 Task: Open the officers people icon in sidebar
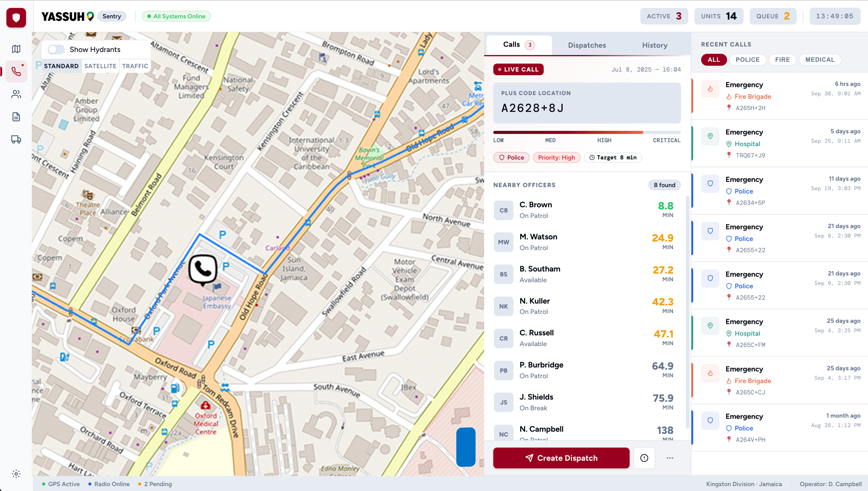(x=16, y=94)
